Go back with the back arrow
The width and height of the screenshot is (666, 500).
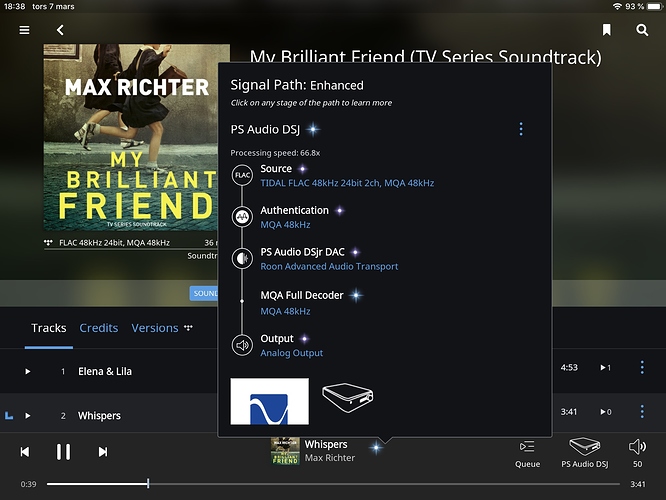60,30
